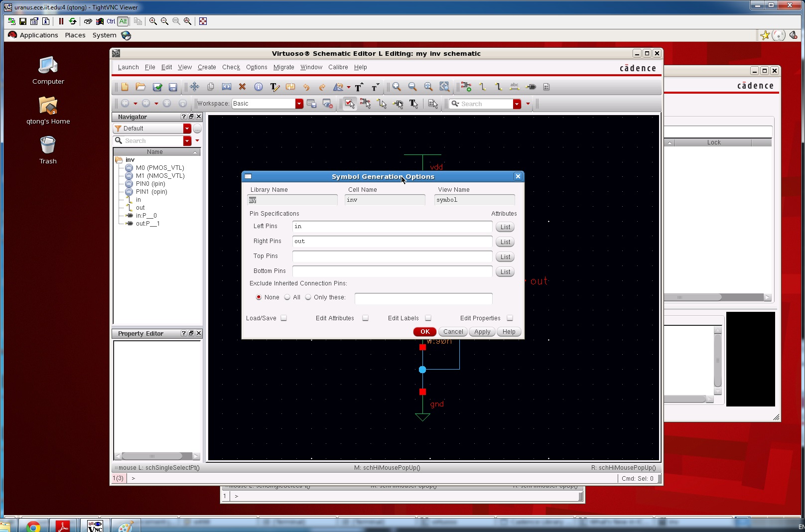Click the Zoom Out magnifier in Virtuoso toolbar

coord(412,87)
